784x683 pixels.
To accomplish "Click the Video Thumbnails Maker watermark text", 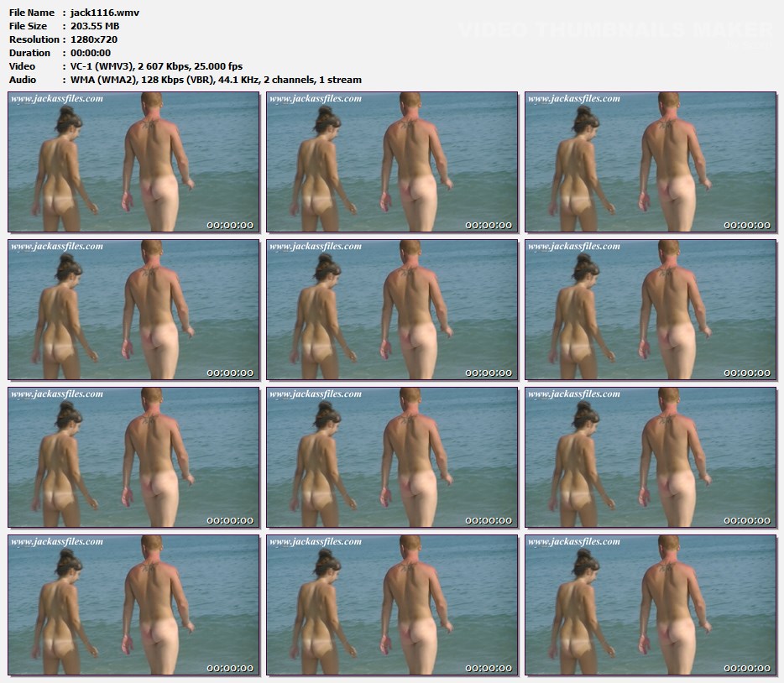I will click(615, 30).
